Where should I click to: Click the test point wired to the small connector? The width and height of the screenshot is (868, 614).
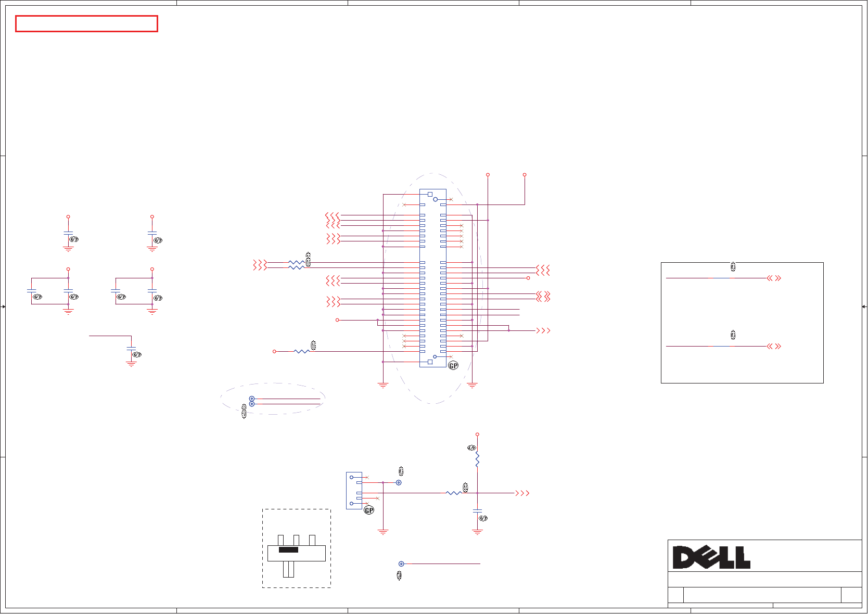[x=399, y=482]
